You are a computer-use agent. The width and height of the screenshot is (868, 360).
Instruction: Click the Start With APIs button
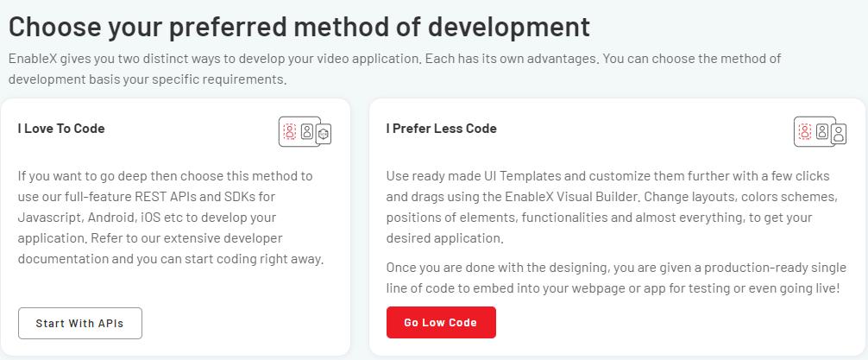pyautogui.click(x=79, y=324)
